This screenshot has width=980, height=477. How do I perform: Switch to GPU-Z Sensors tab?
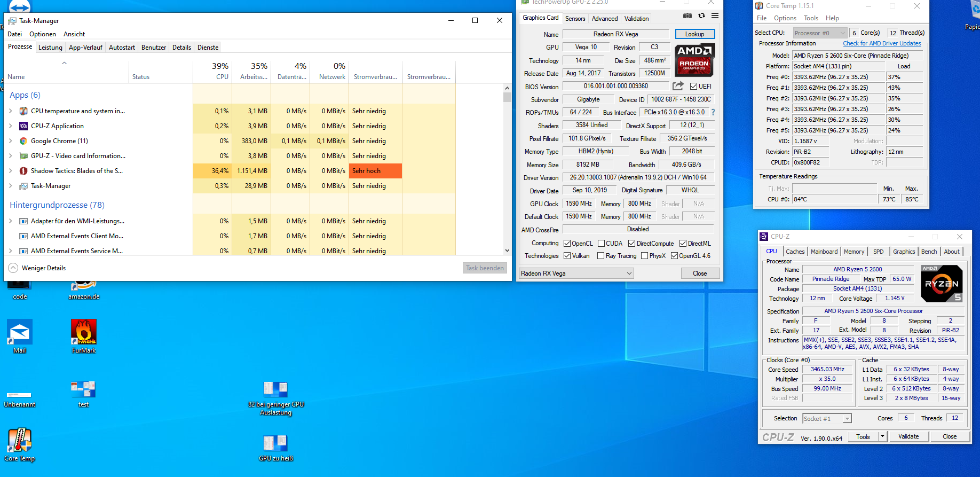click(x=575, y=19)
